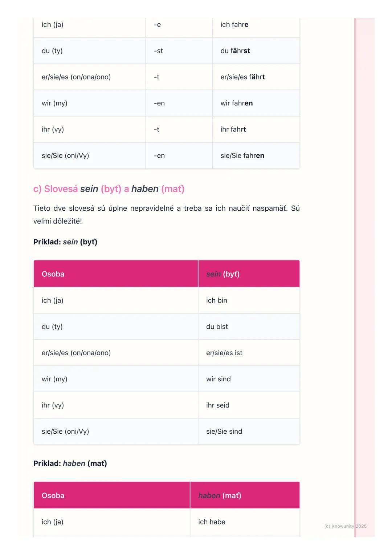
Task: Select the "er/sie/es ist" cell
Action: (x=224, y=353)
